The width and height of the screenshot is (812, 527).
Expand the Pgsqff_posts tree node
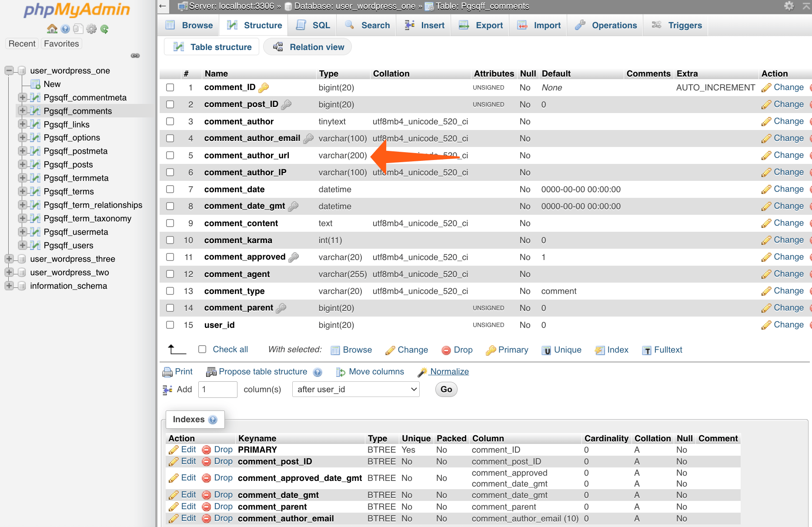(x=22, y=164)
